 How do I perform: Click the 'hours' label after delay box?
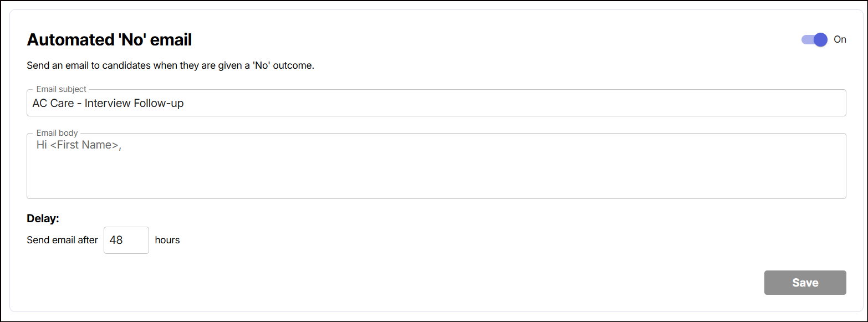coord(167,240)
